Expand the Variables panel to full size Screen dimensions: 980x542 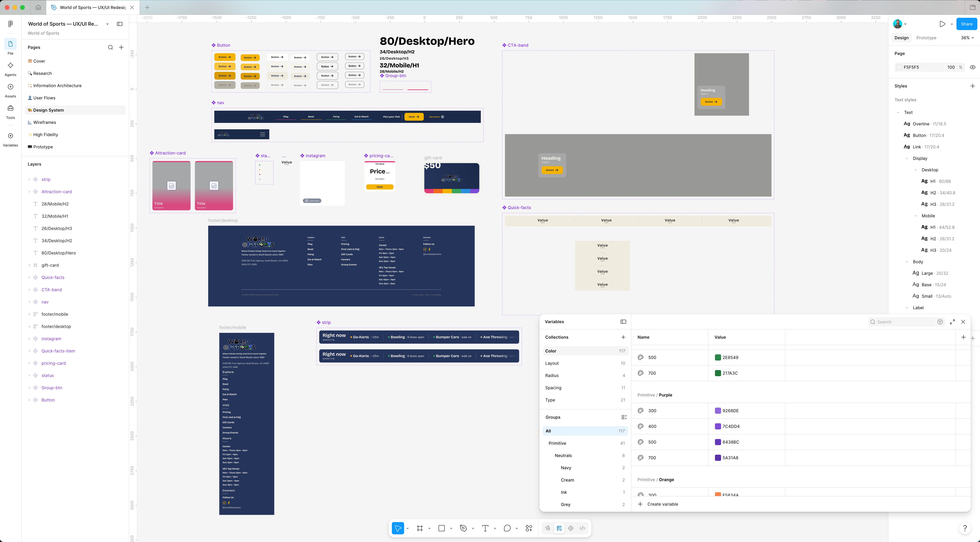click(952, 322)
